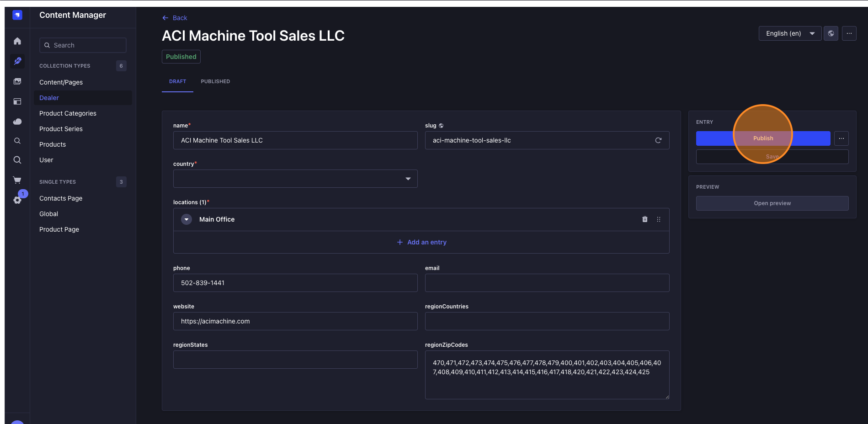
Task: Open the page more-actions menu at top right
Action: click(849, 33)
